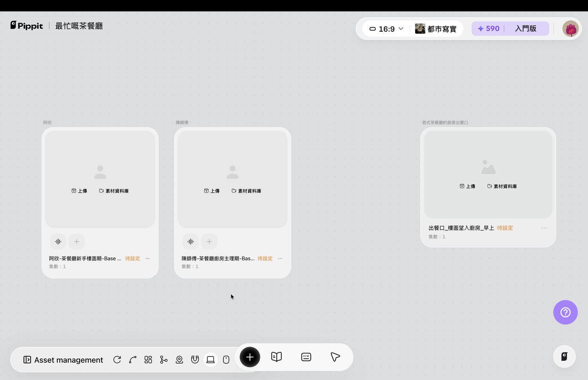The height and width of the screenshot is (380, 588).
Task: Open 素材資料庫 in the 陳師傅 card
Action: tap(246, 191)
